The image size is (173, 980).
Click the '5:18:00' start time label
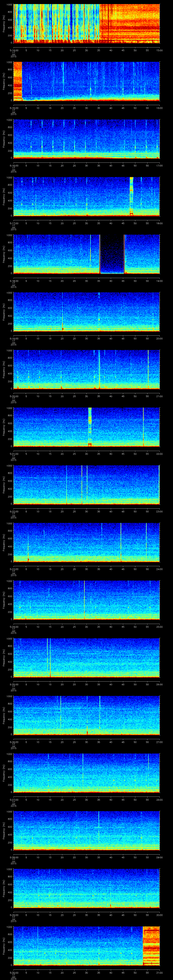click(x=14, y=280)
